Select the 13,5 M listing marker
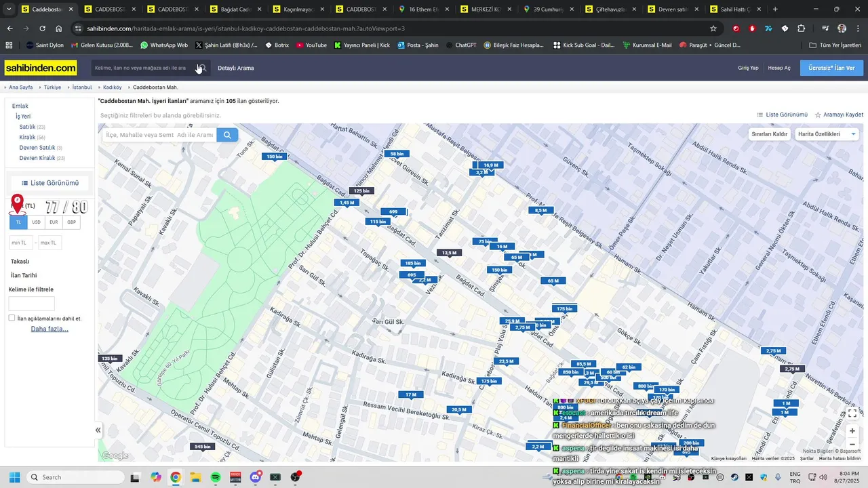 pyautogui.click(x=449, y=253)
